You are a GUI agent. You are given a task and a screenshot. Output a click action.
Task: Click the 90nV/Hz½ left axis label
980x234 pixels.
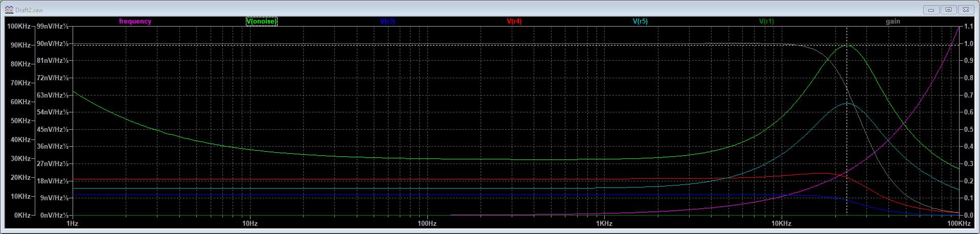[x=53, y=44]
